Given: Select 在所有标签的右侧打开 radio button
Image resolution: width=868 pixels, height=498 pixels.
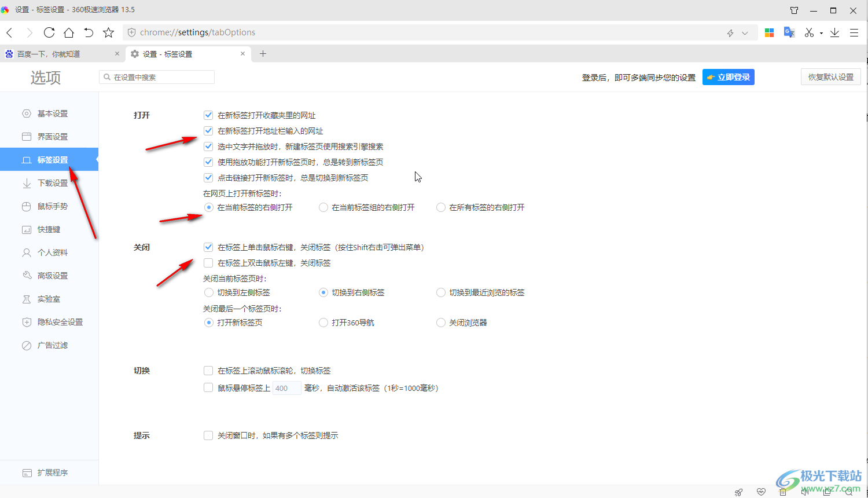Looking at the screenshot, I should point(441,207).
